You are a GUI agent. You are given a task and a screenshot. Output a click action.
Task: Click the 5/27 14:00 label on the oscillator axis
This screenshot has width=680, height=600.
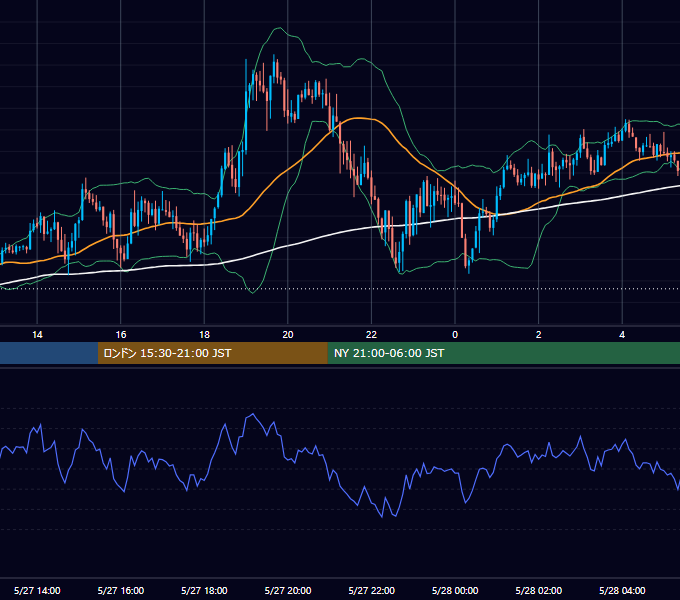click(x=37, y=590)
